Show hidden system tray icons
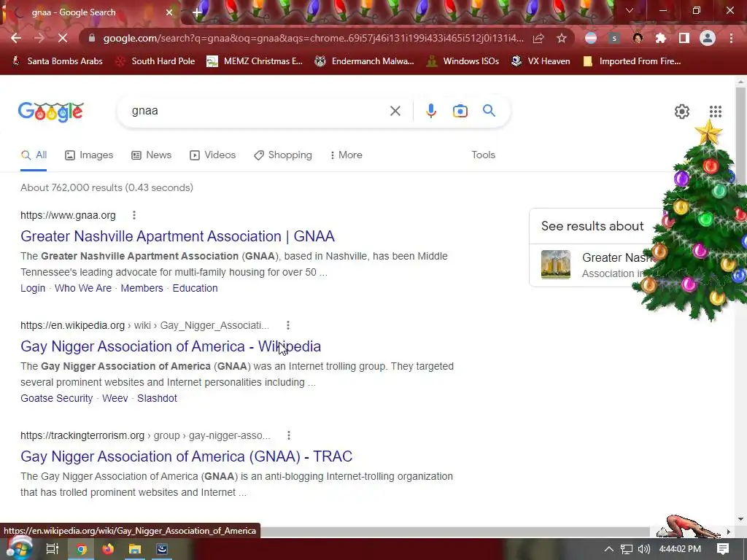Screen dimensions: 747x560 point(609,549)
